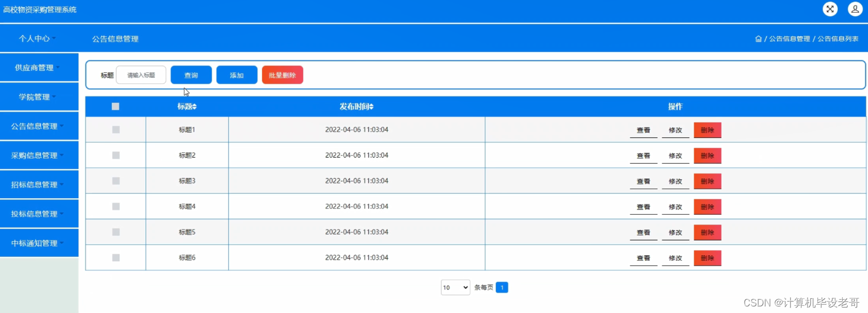Click the 批量删除 batch delete button
868x313 pixels.
tap(282, 75)
